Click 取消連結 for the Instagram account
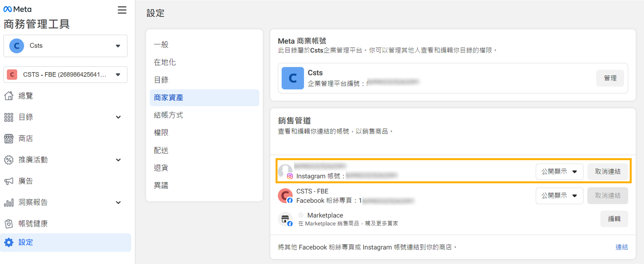The width and height of the screenshot is (644, 264). [x=608, y=172]
